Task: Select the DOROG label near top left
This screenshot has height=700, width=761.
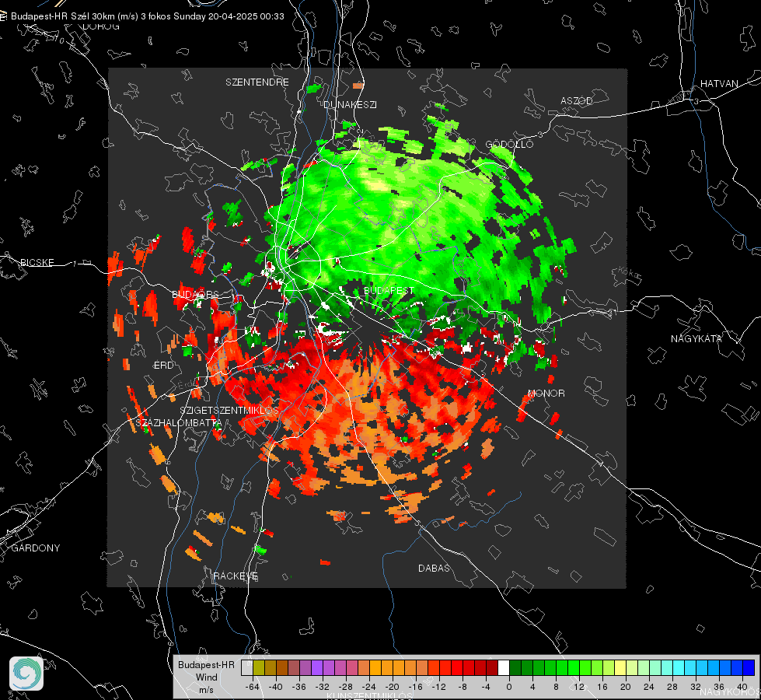Action: [x=101, y=26]
